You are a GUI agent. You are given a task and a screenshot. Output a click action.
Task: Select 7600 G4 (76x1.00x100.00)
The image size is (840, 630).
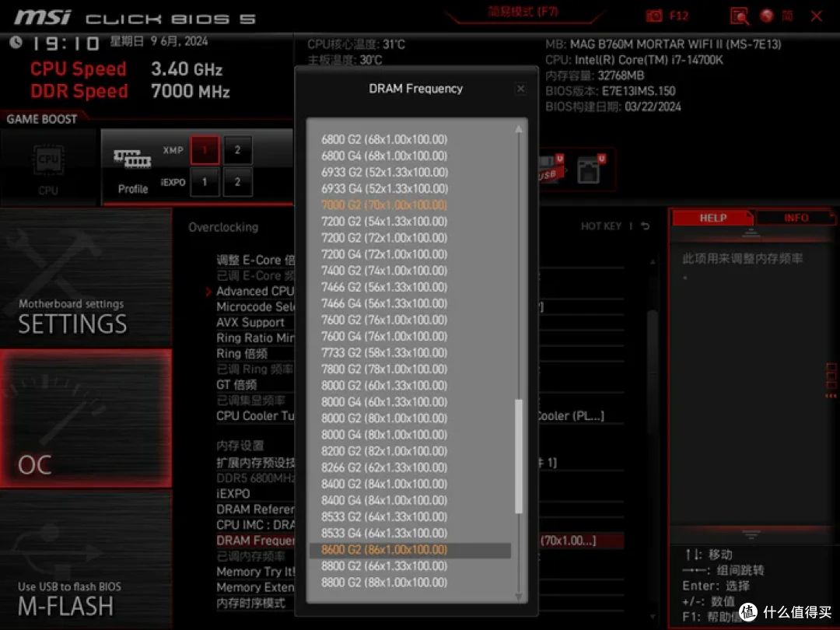point(383,337)
